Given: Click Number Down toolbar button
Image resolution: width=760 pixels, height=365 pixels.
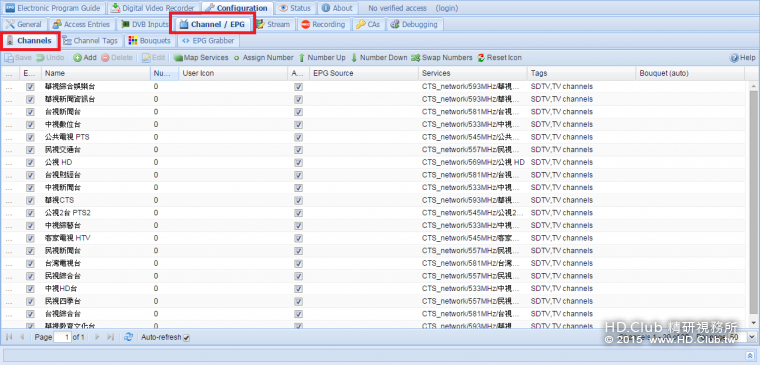Looking at the screenshot, I should tap(379, 58).
